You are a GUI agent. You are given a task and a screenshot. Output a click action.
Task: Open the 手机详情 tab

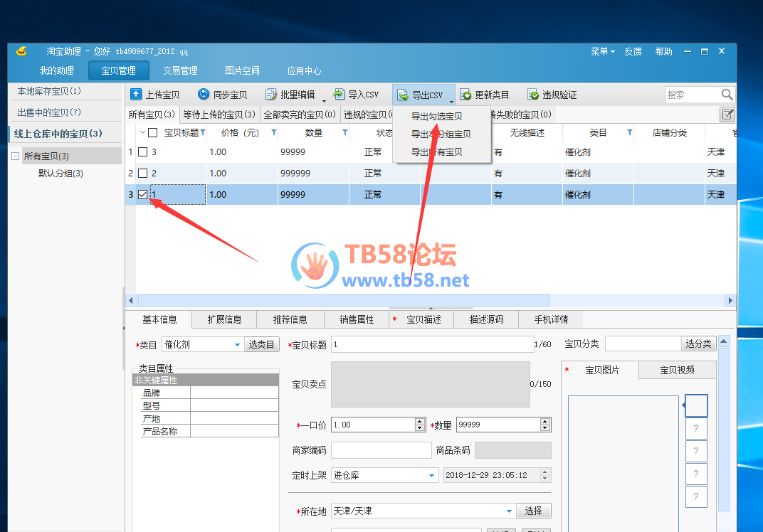551,319
